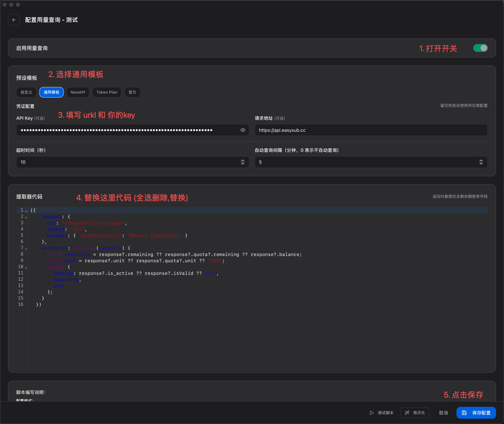Click the floppy disk save icon
This screenshot has width=504, height=424.
(464, 413)
